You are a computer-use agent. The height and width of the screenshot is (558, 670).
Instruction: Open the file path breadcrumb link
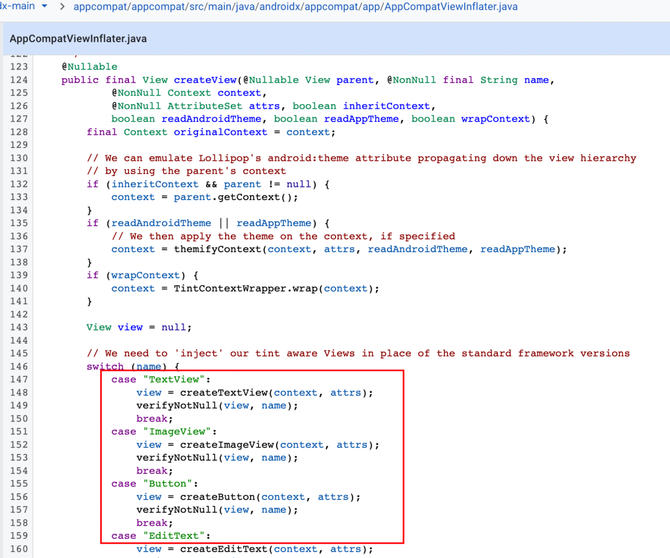pos(297,7)
